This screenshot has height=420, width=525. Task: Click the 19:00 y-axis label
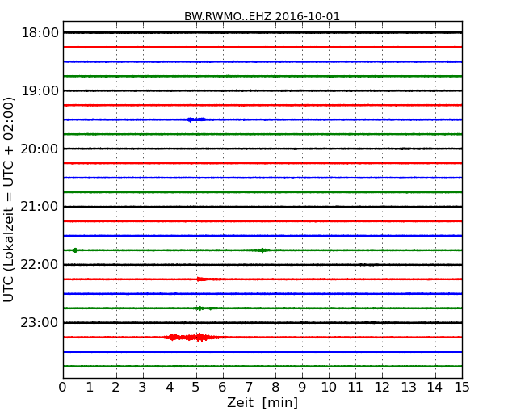[40, 90]
